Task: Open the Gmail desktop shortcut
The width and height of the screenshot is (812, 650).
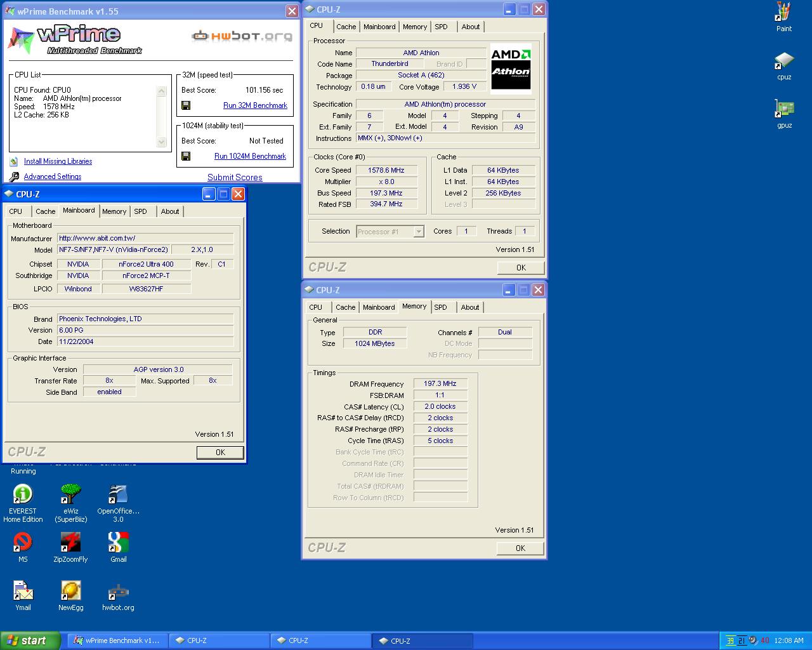Action: [118, 547]
